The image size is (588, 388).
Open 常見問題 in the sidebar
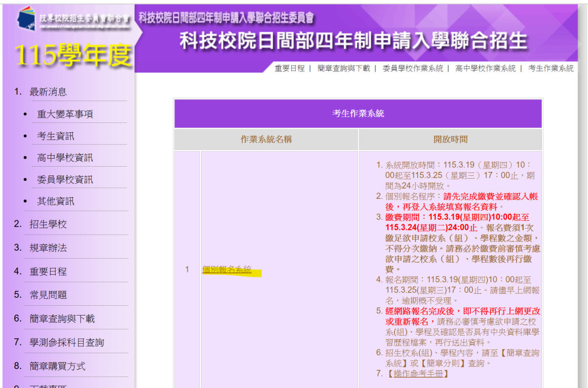pos(48,295)
